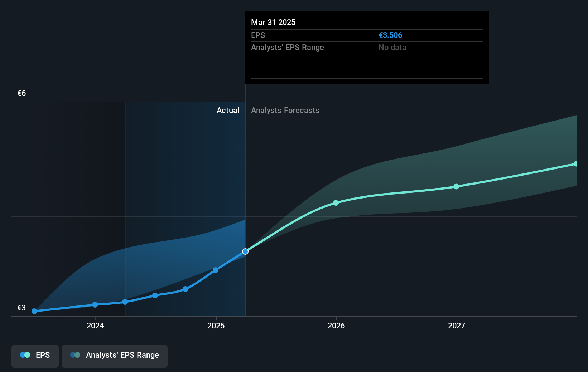Toggle the Analysts' EPS Range legend

click(x=115, y=356)
